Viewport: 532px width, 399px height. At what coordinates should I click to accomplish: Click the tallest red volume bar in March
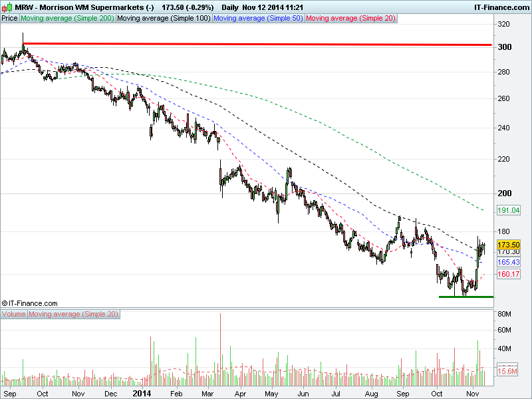221,349
